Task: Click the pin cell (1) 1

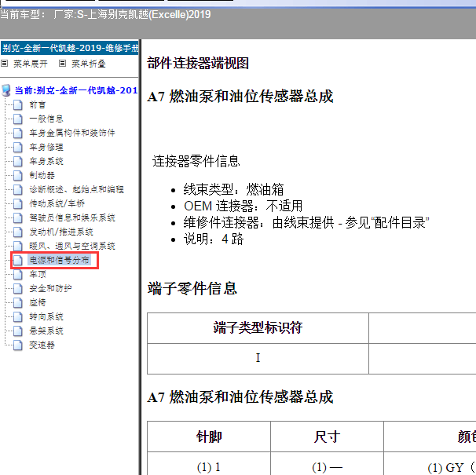Action: pos(209,467)
